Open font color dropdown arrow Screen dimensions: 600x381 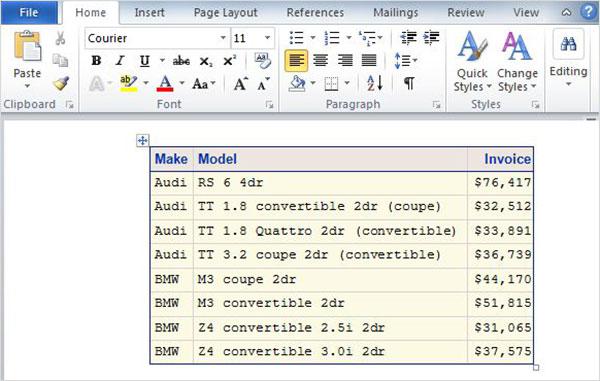182,83
